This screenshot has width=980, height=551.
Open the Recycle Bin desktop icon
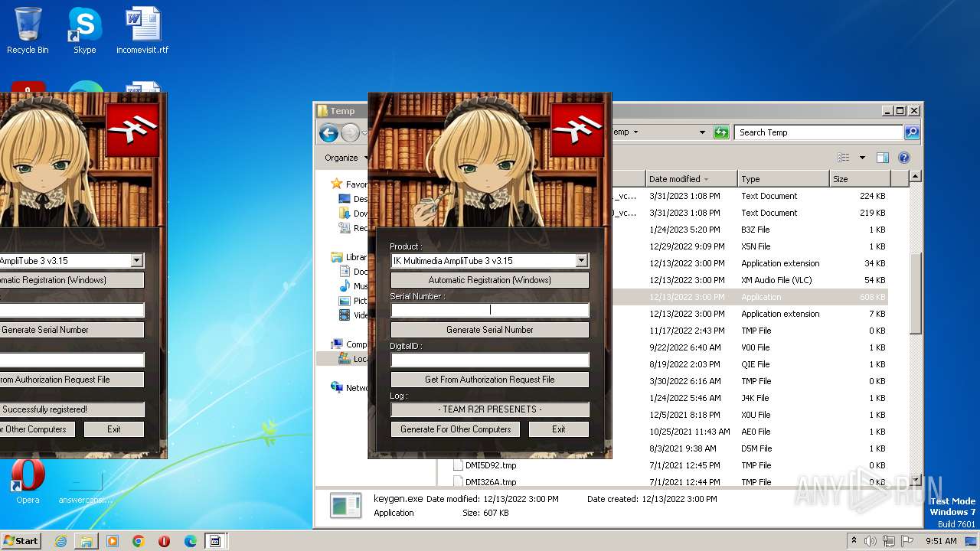coord(28,31)
